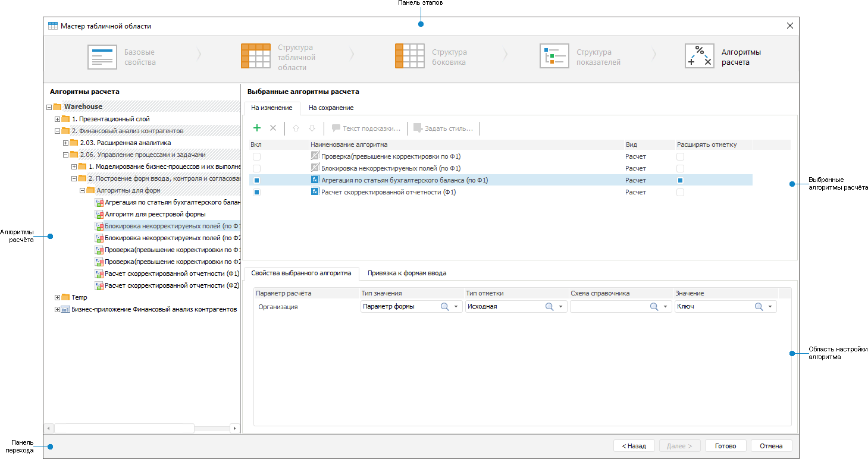Click the folder icon of 1. Презентационный слой
This screenshot has width=868, height=459.
point(66,119)
